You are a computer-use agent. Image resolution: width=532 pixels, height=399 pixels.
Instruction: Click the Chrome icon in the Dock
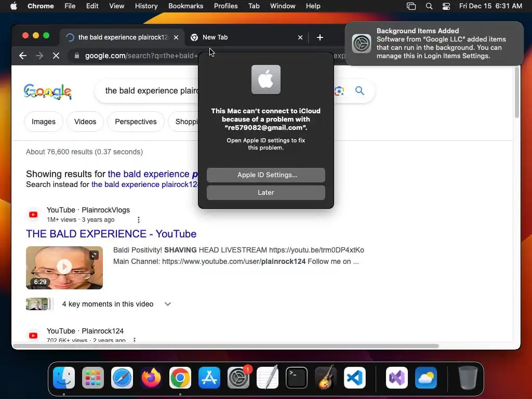coord(180,378)
